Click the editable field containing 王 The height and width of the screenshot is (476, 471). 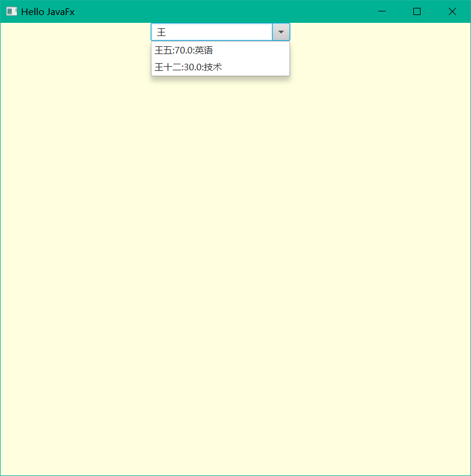pos(212,32)
